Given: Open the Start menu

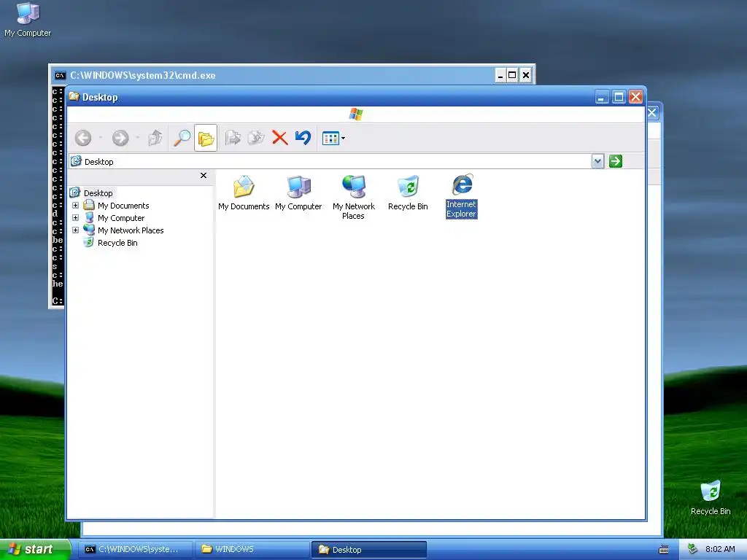Looking at the screenshot, I should 35,549.
